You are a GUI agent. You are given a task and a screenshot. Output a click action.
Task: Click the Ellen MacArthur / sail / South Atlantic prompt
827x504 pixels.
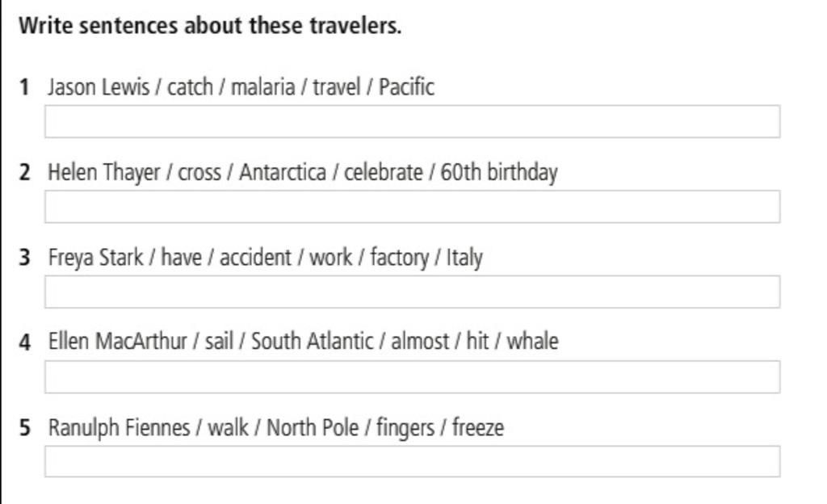[304, 341]
